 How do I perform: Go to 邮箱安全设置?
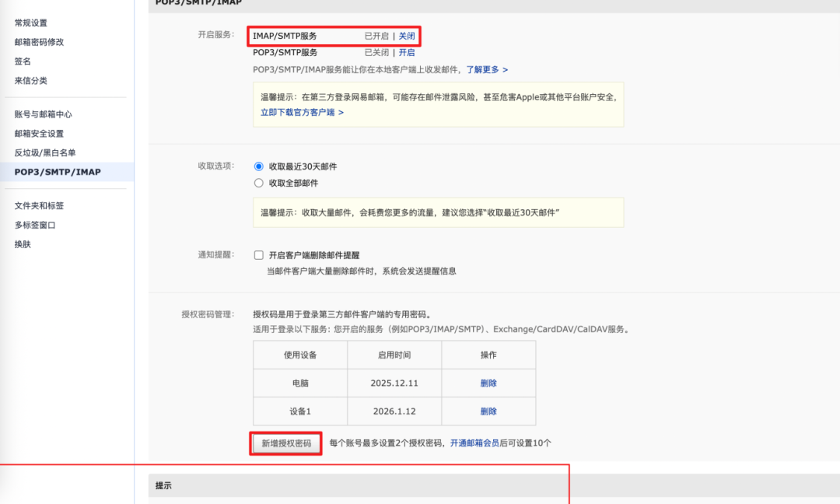39,134
